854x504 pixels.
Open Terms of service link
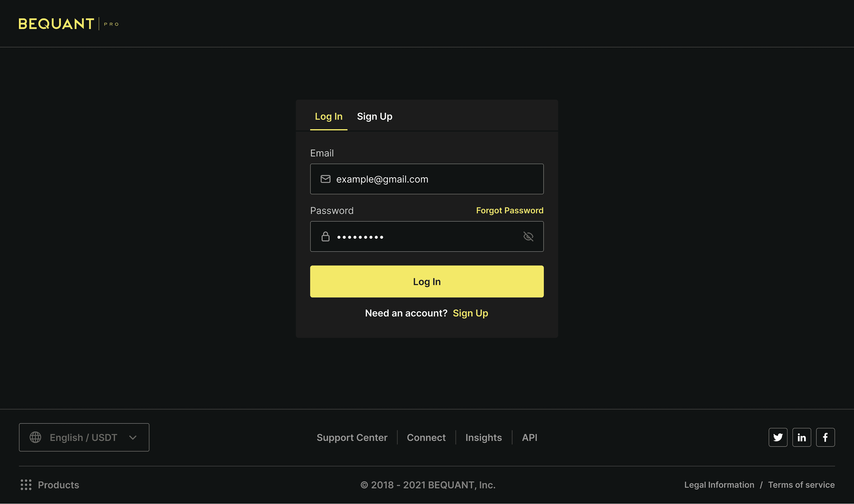pos(801,485)
